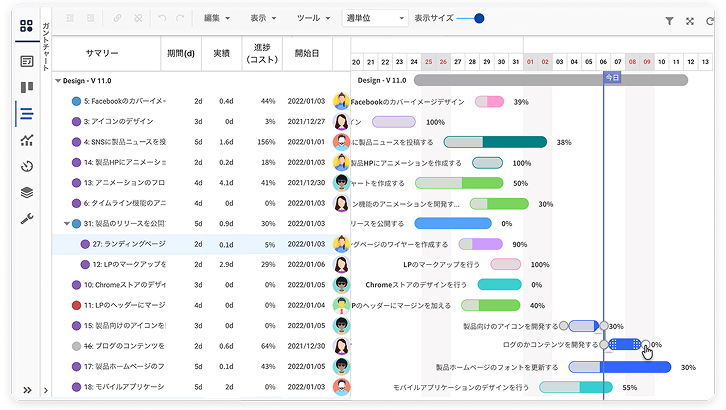The image size is (726, 410).
Task: Select the Gantt chart icon in sidebar
Action: [26, 114]
